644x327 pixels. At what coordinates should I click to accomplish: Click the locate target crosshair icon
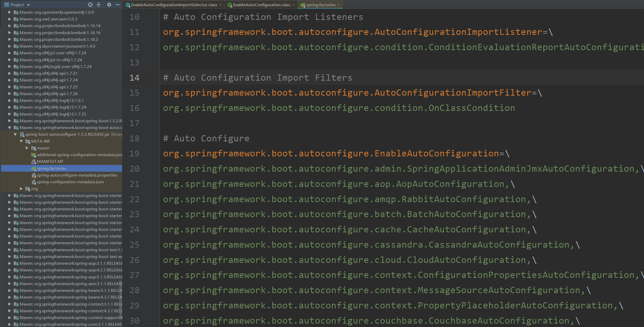click(90, 5)
